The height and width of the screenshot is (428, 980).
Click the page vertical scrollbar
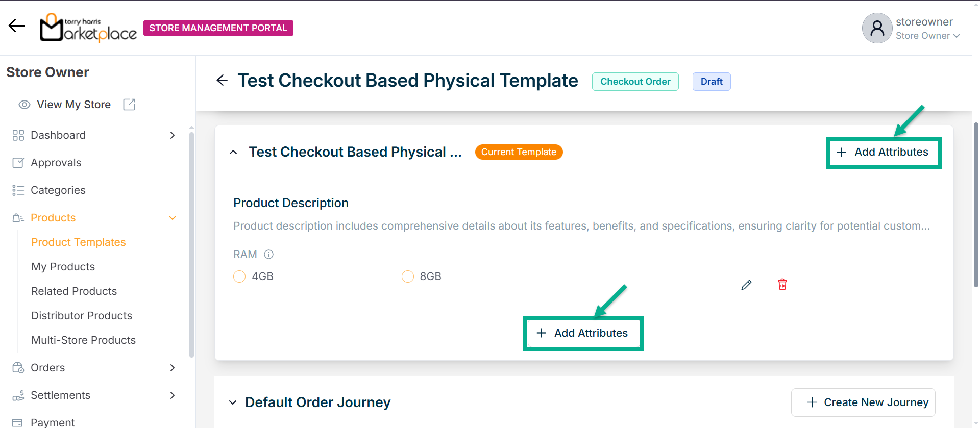pyautogui.click(x=976, y=204)
